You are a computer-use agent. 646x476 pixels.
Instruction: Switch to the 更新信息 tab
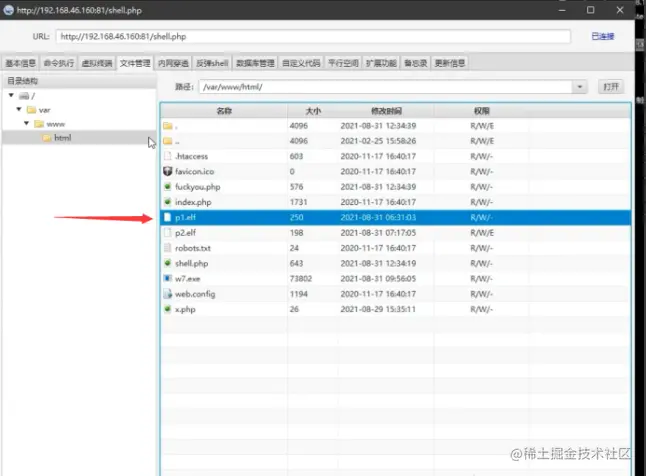click(x=449, y=63)
